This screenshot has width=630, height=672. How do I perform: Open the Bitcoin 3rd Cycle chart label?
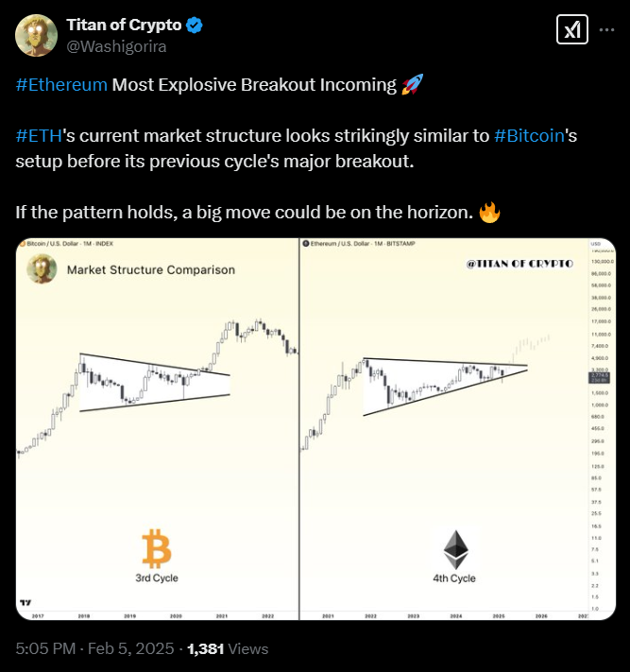point(157,577)
